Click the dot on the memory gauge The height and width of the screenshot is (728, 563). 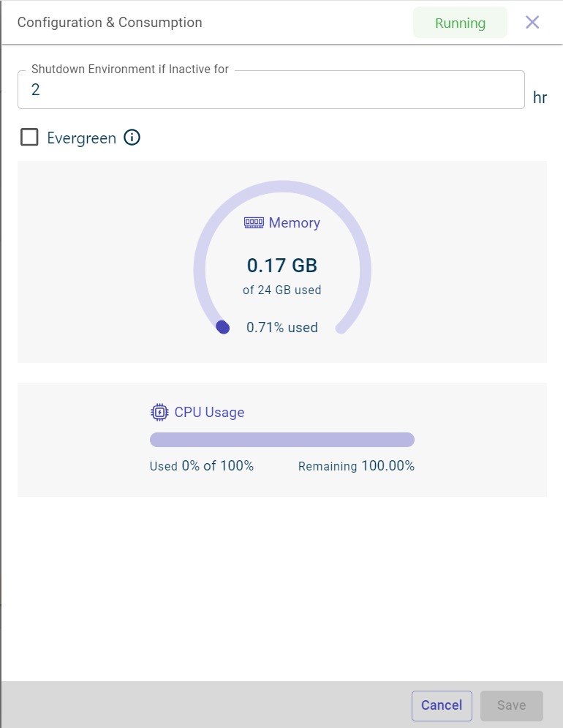[223, 327]
